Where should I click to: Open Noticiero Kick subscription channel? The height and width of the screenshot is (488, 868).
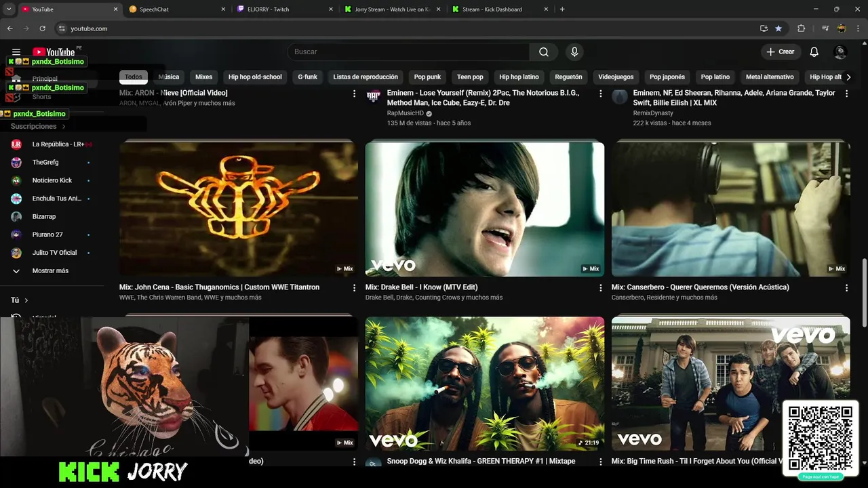(x=52, y=180)
